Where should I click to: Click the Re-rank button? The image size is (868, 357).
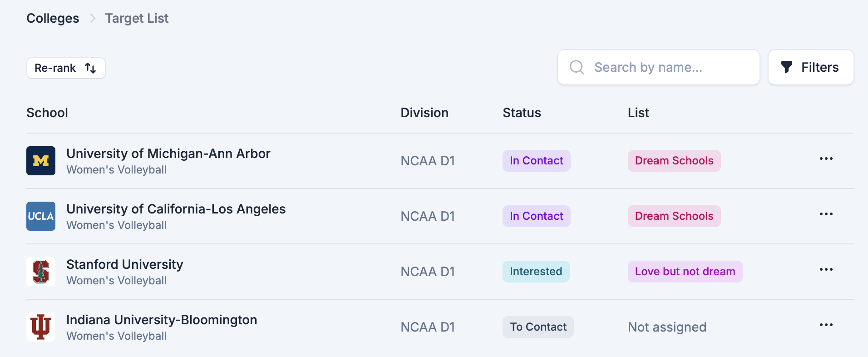pos(66,68)
